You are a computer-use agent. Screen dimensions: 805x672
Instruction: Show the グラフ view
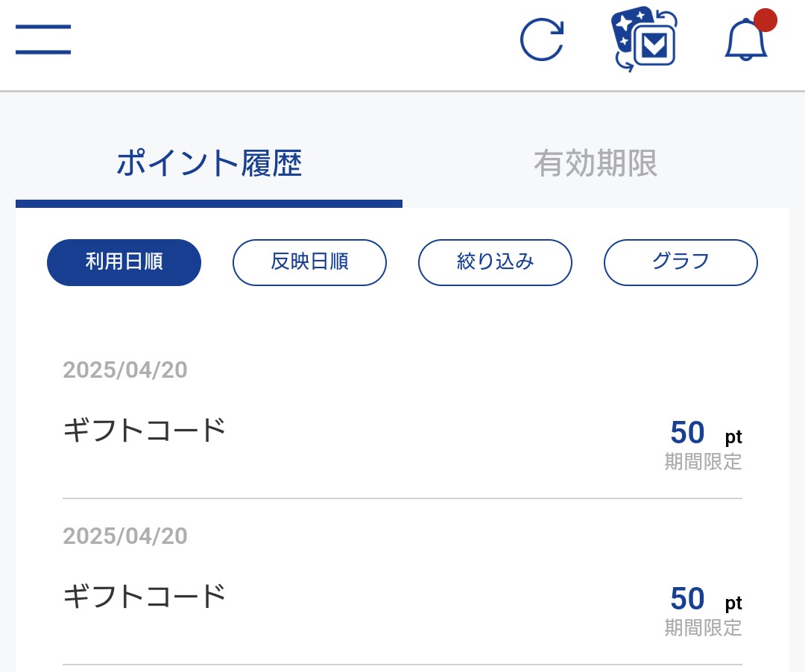681,262
